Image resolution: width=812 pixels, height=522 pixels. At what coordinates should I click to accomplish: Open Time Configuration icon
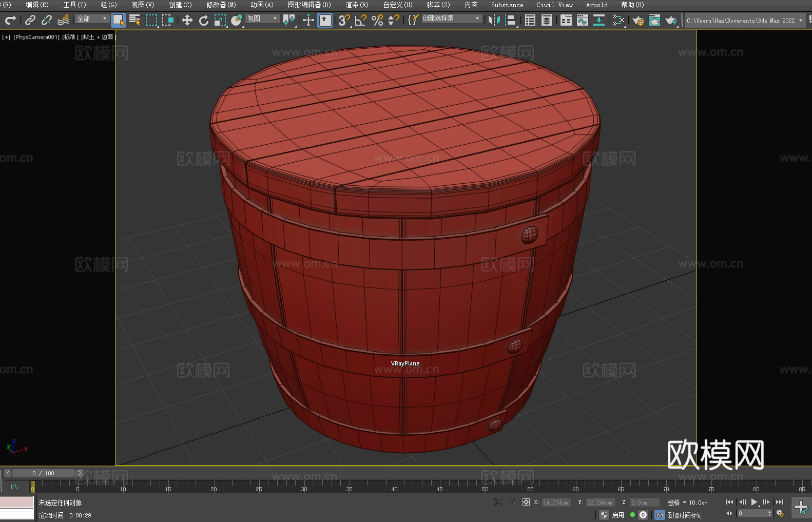coord(780,513)
